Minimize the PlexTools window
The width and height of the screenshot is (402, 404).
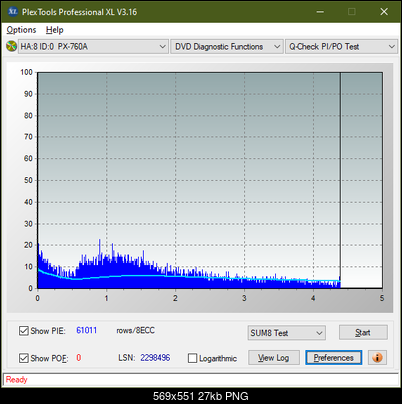coord(320,12)
